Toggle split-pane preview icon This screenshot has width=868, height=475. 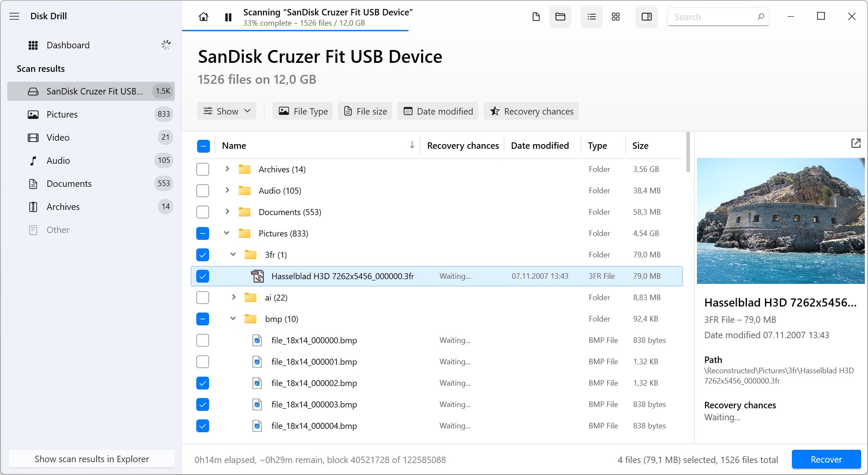pyautogui.click(x=647, y=17)
